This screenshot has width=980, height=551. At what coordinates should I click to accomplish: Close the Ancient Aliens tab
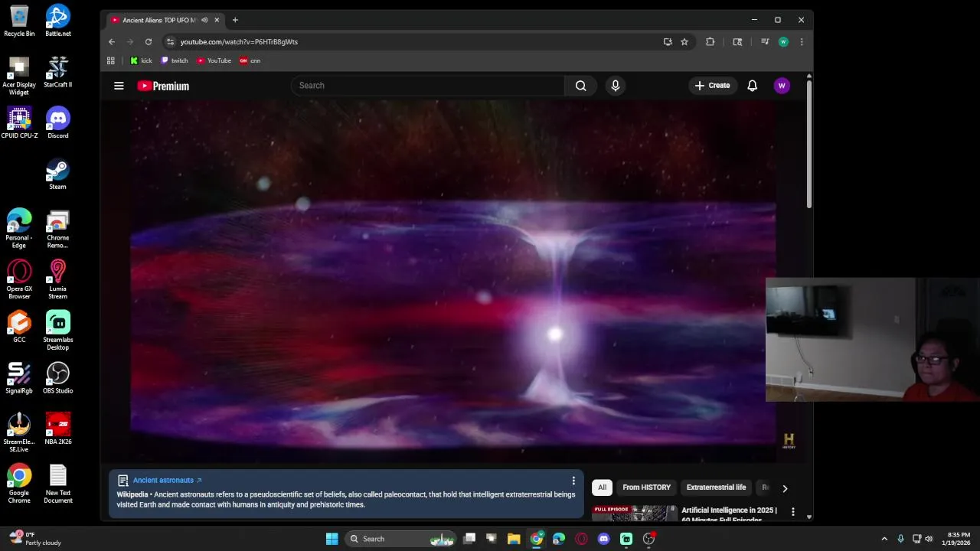217,20
